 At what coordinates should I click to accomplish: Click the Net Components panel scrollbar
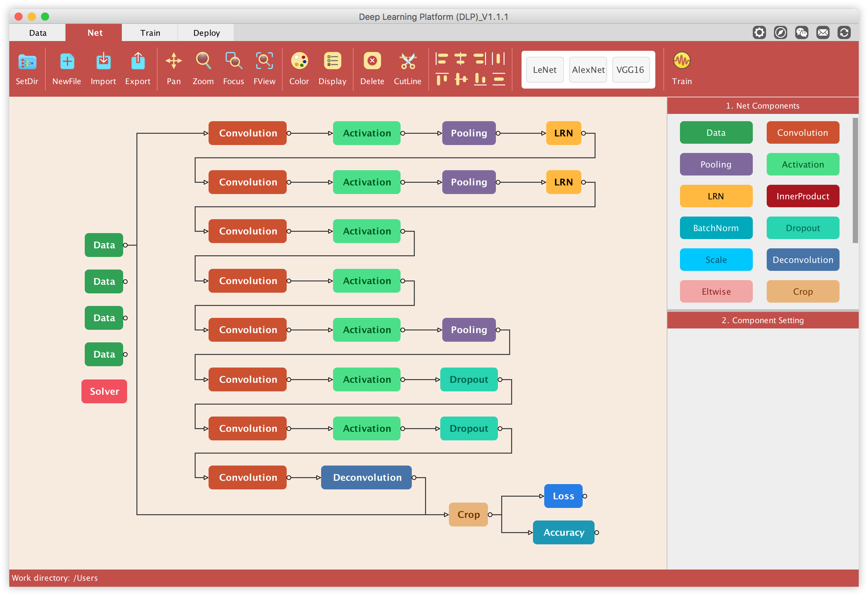855,180
